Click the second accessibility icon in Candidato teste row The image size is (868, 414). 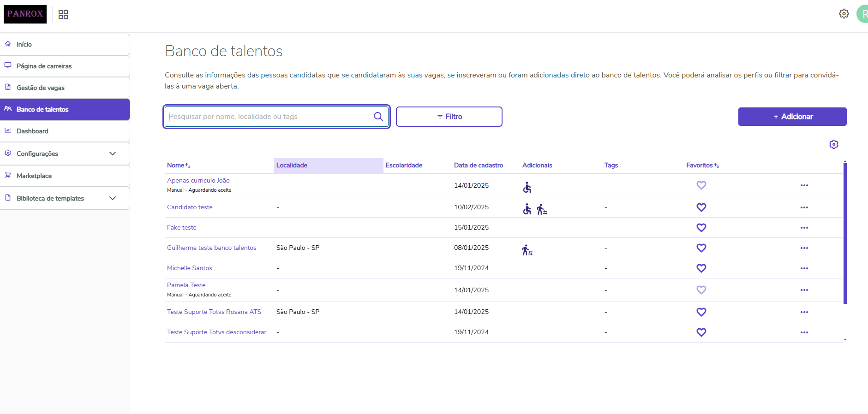coord(542,209)
